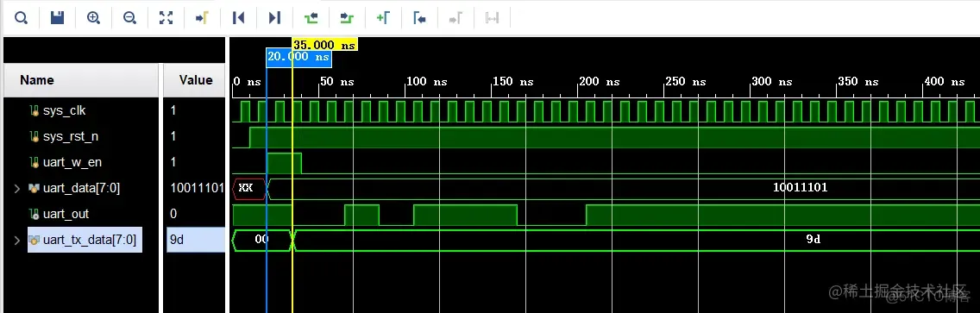Click the Value column header
Screen dimensions: 980x313
(196, 80)
